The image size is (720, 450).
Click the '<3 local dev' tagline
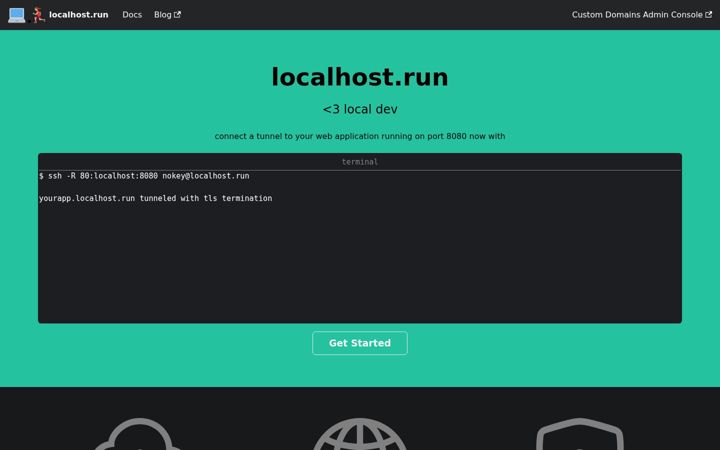[360, 109]
